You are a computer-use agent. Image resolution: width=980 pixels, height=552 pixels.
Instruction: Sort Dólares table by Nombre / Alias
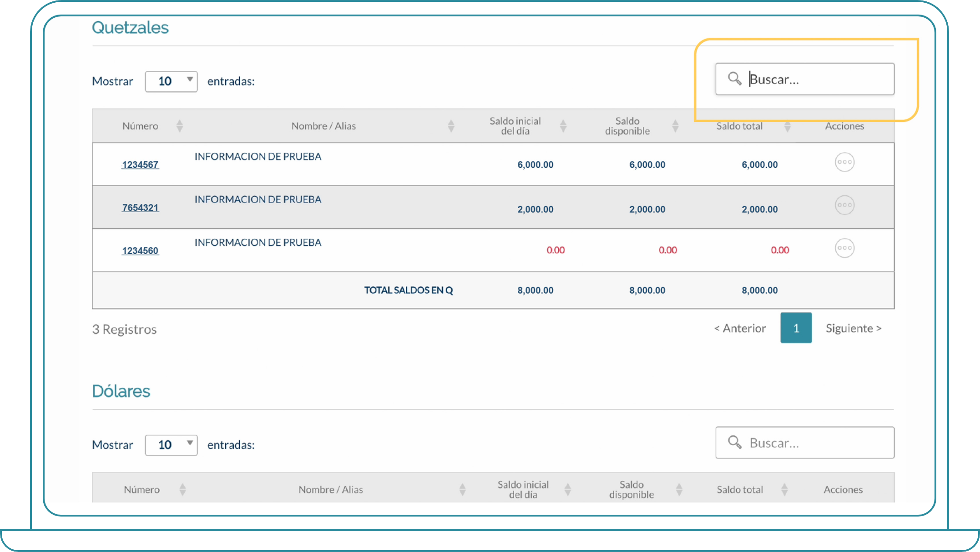point(462,490)
